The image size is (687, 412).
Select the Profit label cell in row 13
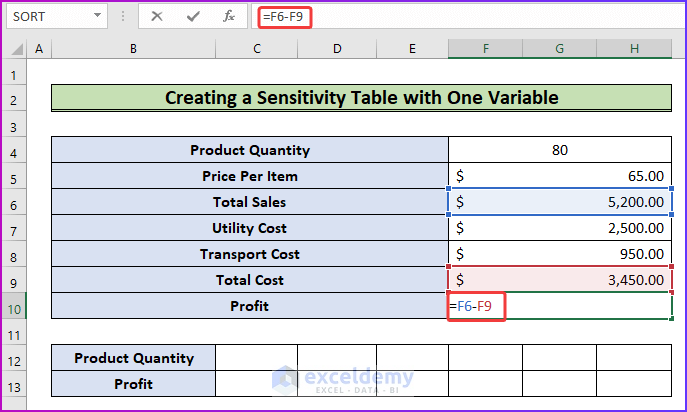coord(133,384)
